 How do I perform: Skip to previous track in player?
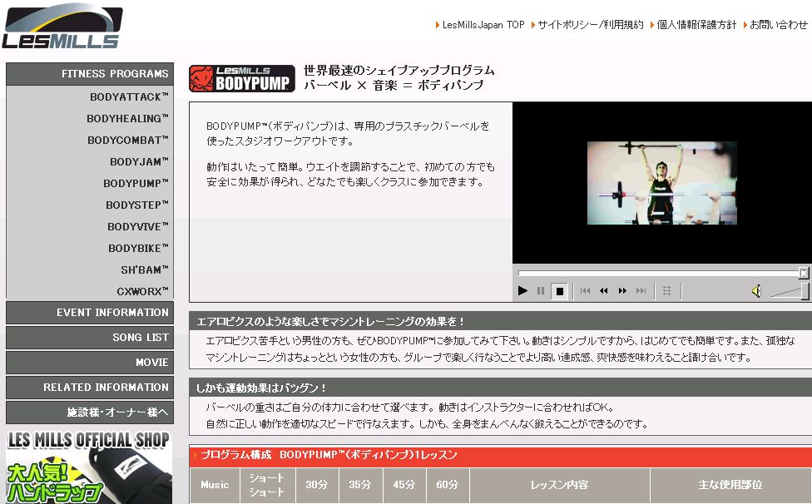[x=585, y=291]
